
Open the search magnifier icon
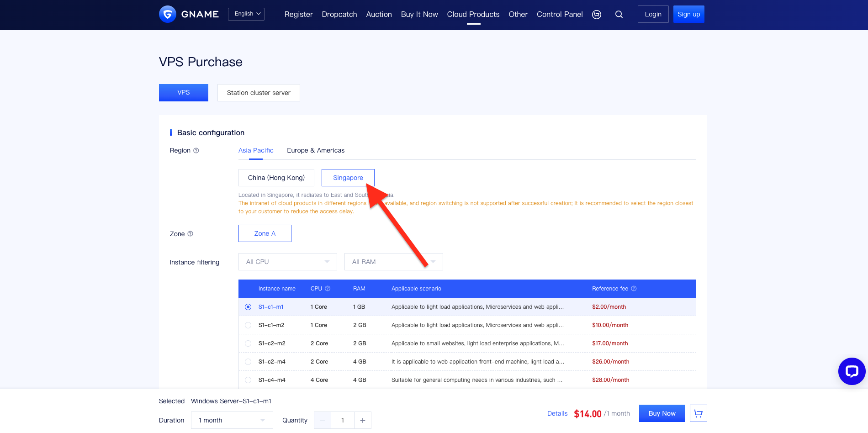619,14
